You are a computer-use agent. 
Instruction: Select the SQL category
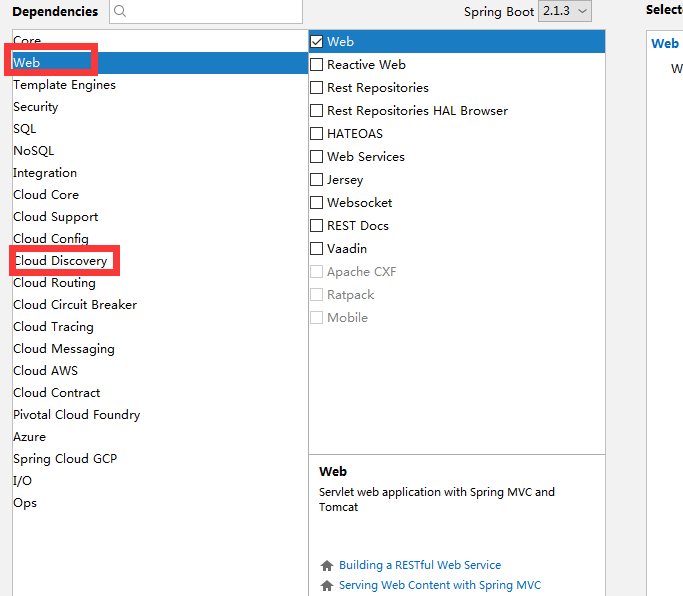(x=160, y=129)
